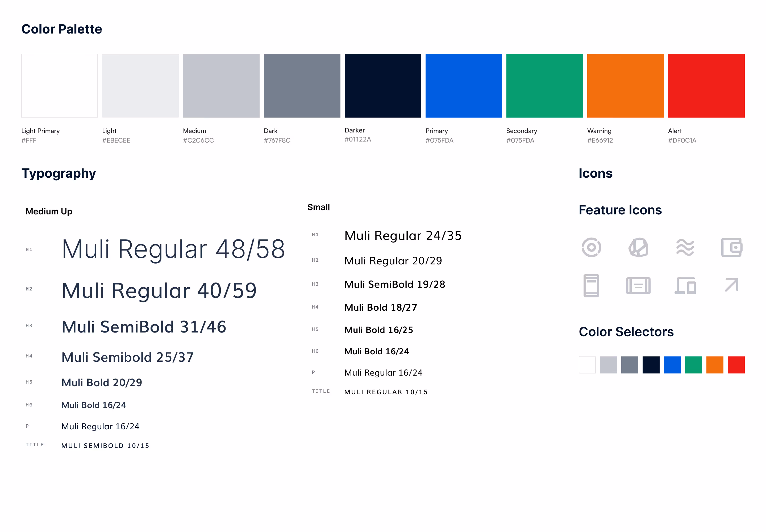The width and height of the screenshot is (766, 532).
Task: Select the large Warning orange palette swatch
Action: pos(625,85)
